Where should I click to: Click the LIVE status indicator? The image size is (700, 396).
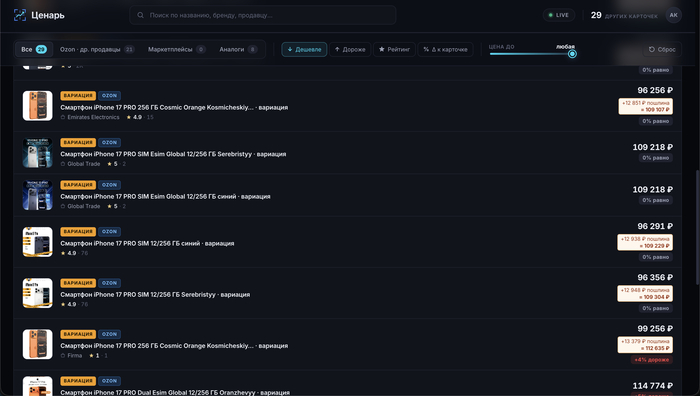tap(558, 15)
